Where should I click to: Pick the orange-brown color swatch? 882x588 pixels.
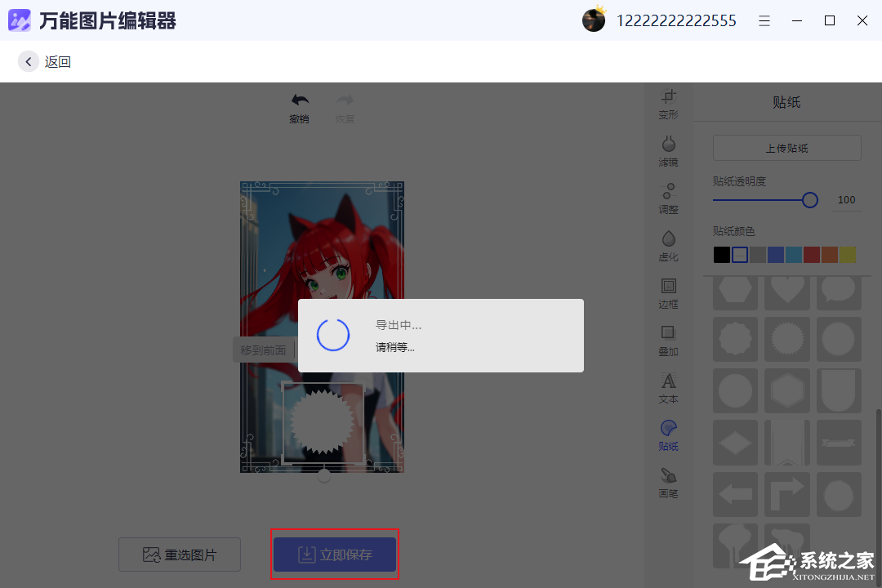tap(830, 255)
